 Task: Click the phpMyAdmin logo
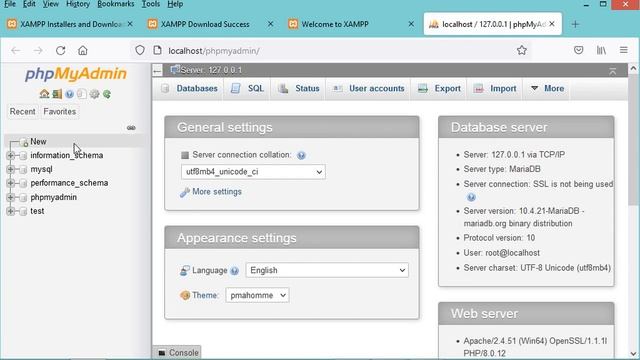(x=76, y=74)
